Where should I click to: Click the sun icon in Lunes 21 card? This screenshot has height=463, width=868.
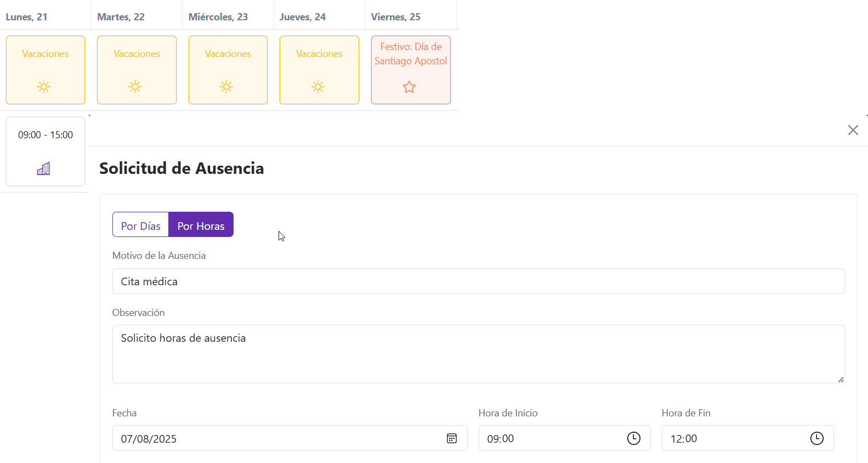tap(44, 87)
